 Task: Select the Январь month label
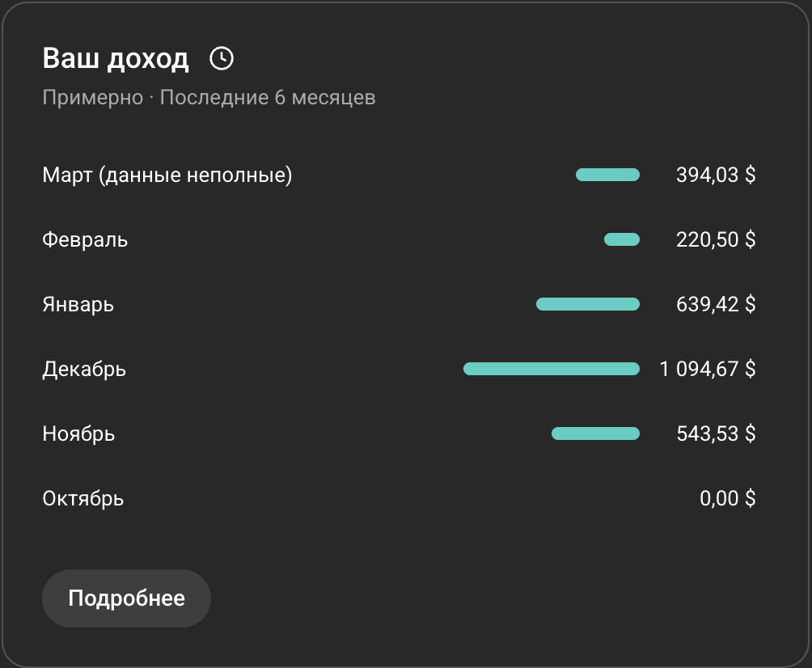pyautogui.click(x=78, y=305)
